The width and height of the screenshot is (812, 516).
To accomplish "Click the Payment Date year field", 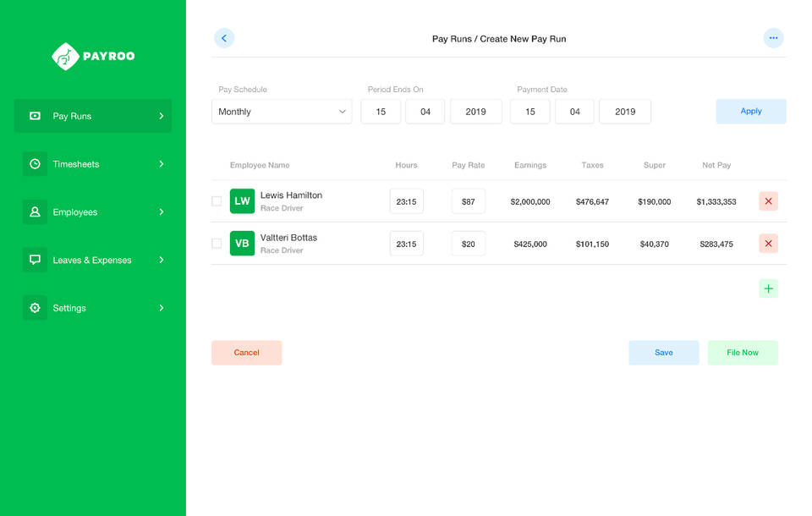I will click(x=625, y=112).
